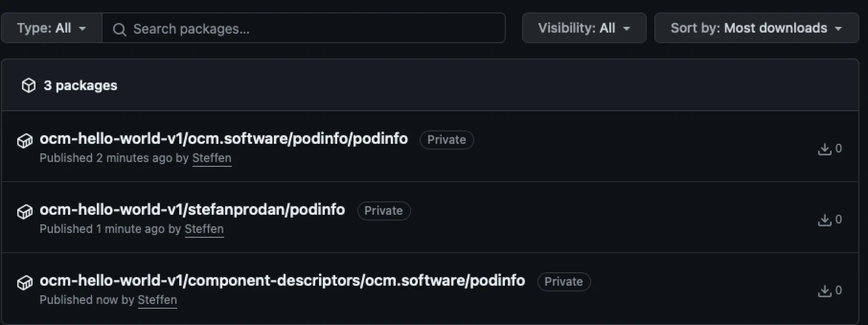Click Steffen link under component-descriptors package
This screenshot has width=868, height=325.
click(x=157, y=300)
